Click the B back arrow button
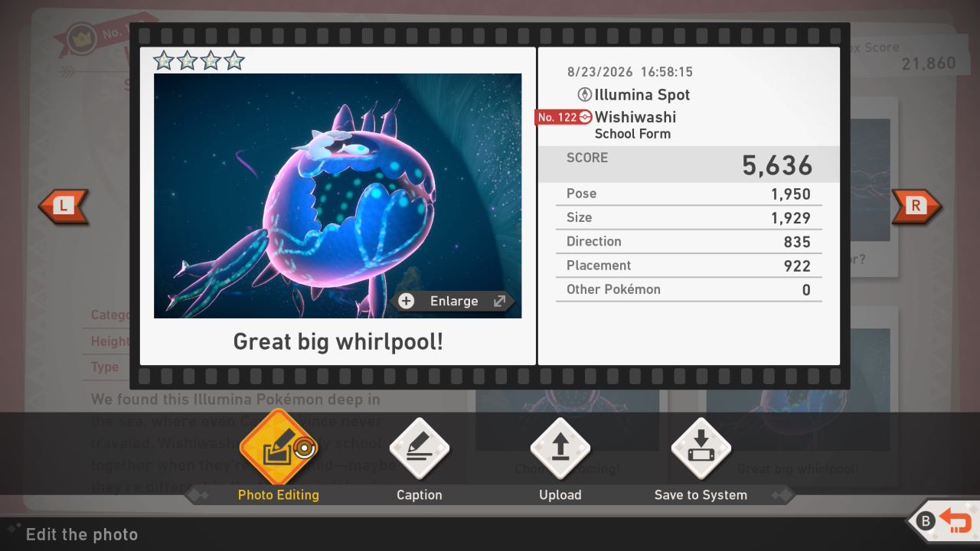 tap(945, 522)
